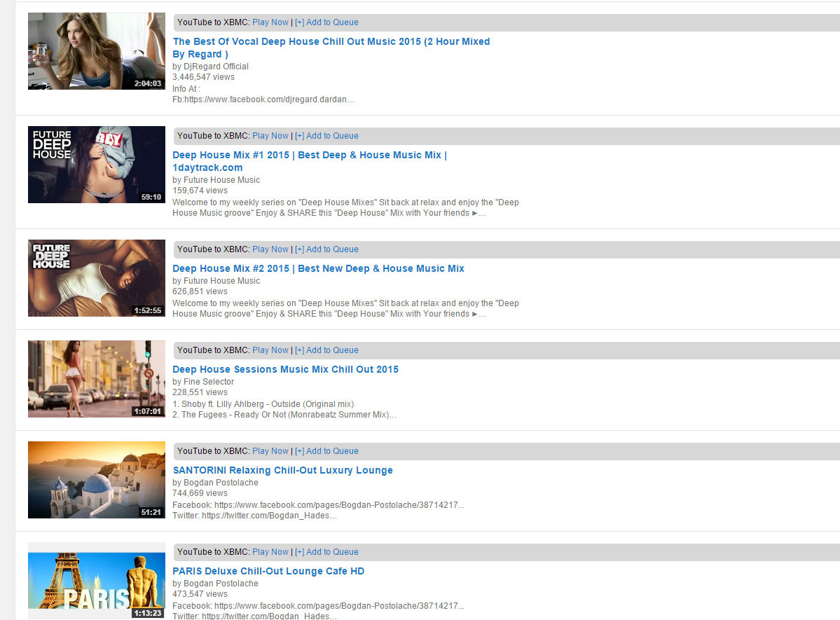Screen dimensions: 840x620
Task: Add Deep House Mix #1 2015 to queue
Action: click(x=326, y=136)
